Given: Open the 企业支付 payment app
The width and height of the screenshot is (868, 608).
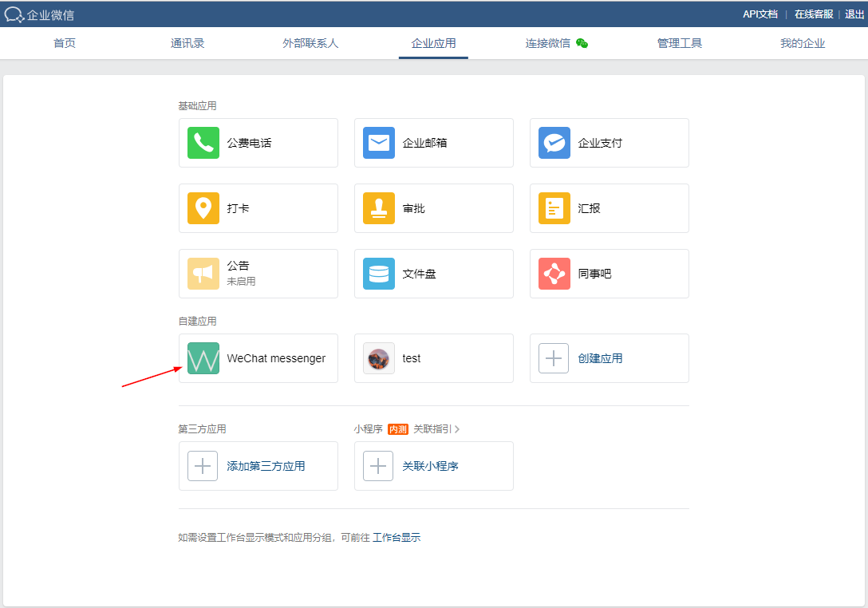Looking at the screenshot, I should [610, 143].
